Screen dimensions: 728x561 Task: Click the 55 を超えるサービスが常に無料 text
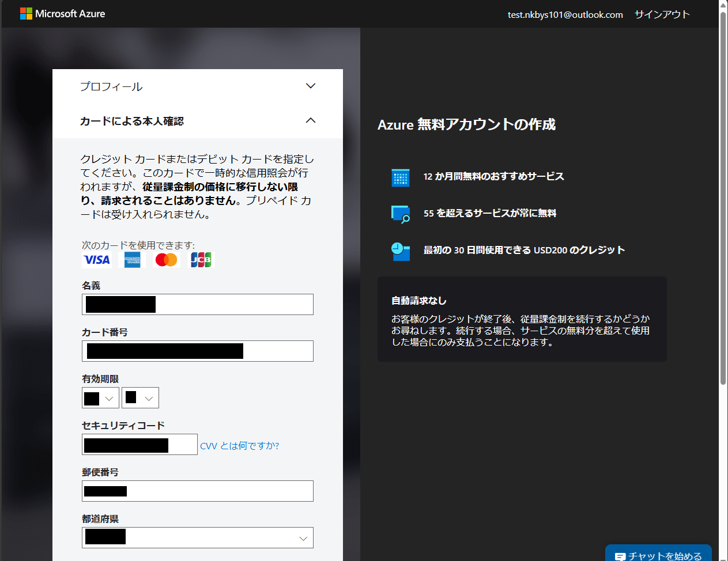coord(490,213)
